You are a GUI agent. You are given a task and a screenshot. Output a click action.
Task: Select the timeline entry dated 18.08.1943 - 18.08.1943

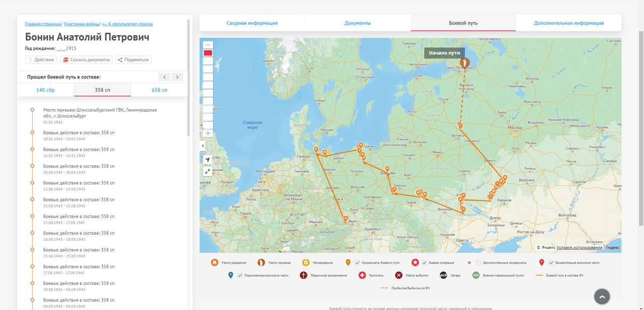(x=78, y=236)
